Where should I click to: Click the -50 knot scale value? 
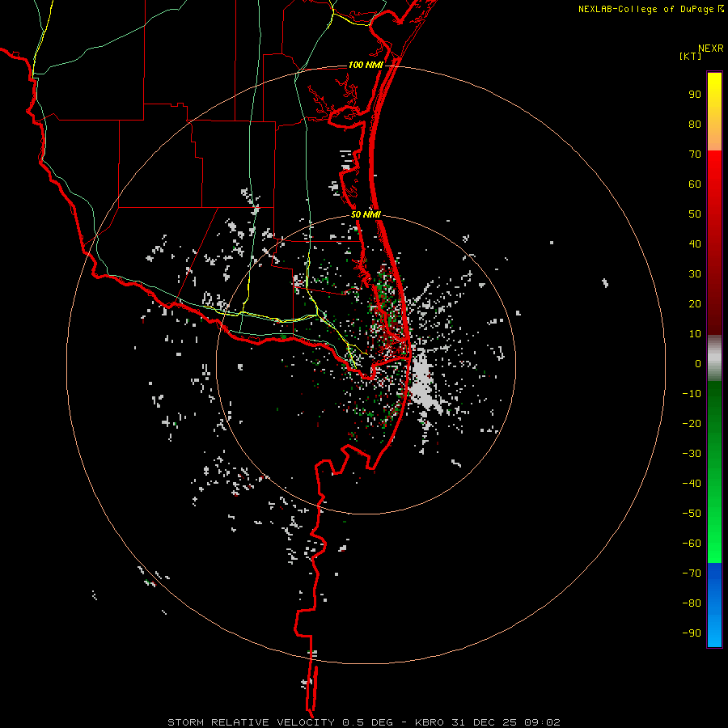692,513
